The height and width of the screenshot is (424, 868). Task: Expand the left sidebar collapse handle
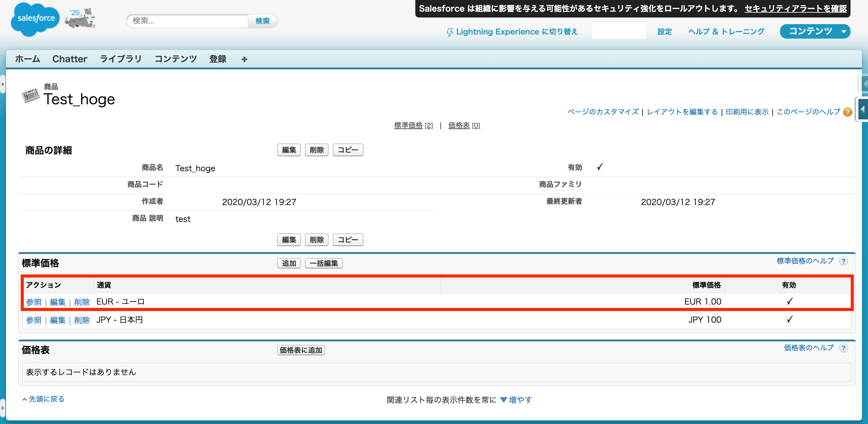[3, 84]
